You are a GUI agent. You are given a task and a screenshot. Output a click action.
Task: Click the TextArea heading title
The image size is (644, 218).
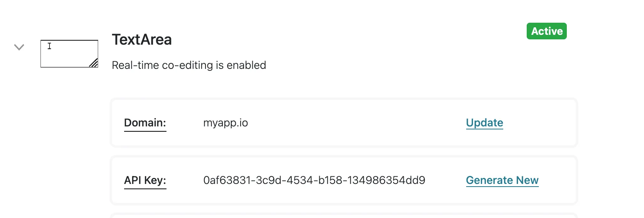(142, 40)
